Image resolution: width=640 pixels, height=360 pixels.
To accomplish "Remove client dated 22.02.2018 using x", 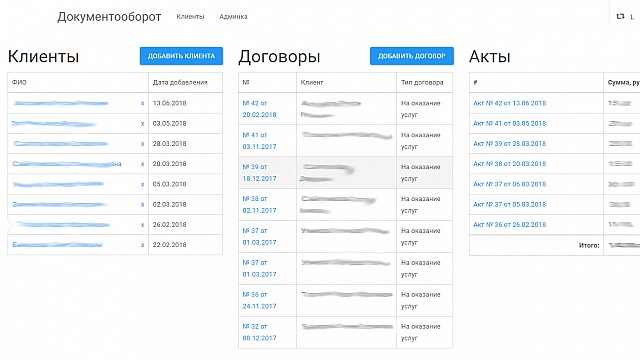I will (x=142, y=245).
